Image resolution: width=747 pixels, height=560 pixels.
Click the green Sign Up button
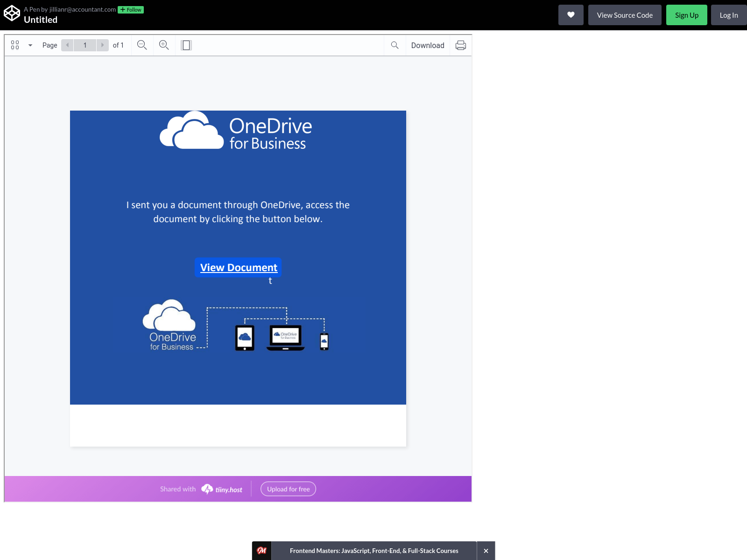(x=686, y=15)
